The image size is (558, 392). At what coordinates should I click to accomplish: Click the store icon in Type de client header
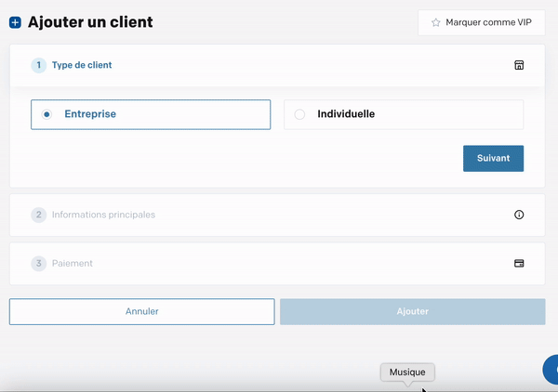pyautogui.click(x=519, y=65)
